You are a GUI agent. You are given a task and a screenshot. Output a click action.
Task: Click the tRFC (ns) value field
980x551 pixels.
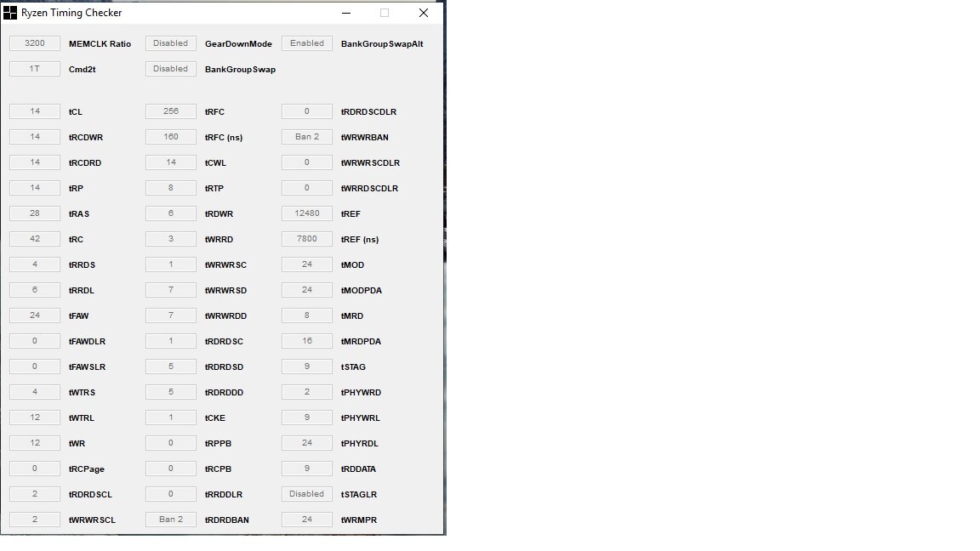pyautogui.click(x=171, y=137)
